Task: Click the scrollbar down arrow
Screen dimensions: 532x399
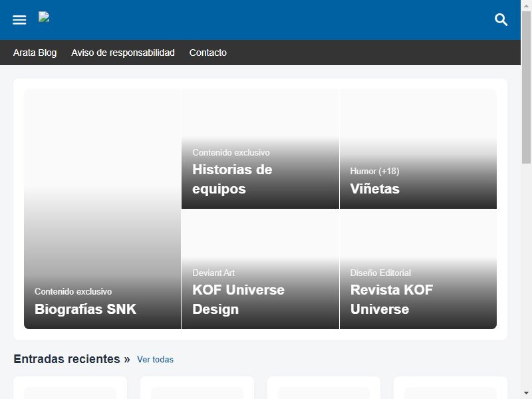Action: [x=526, y=393]
